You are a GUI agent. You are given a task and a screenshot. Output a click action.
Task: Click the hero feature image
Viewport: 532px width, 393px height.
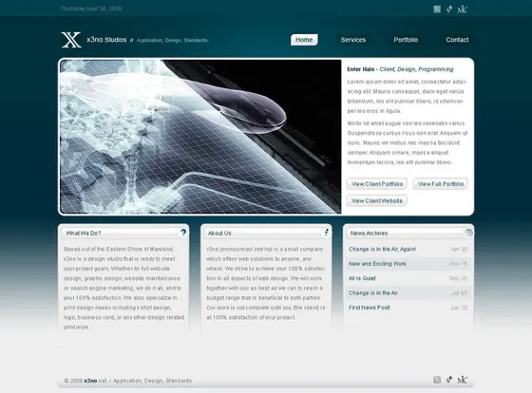coord(200,137)
